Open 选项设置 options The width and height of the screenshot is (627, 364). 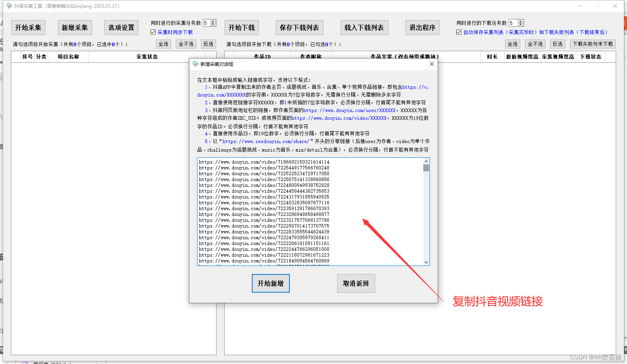tap(121, 28)
